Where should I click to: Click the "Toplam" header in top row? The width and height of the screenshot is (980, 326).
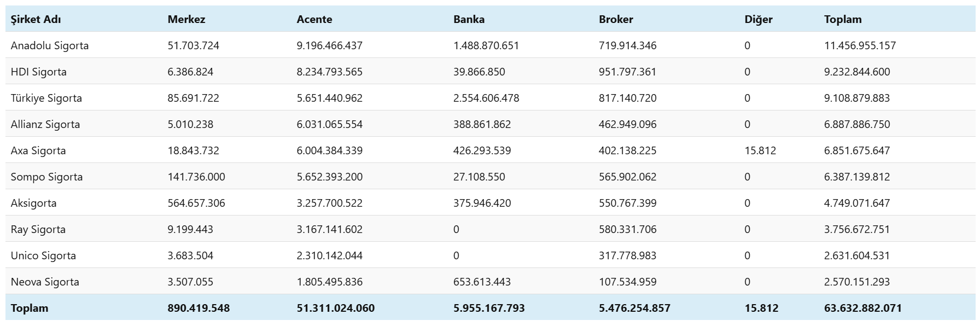(843, 19)
